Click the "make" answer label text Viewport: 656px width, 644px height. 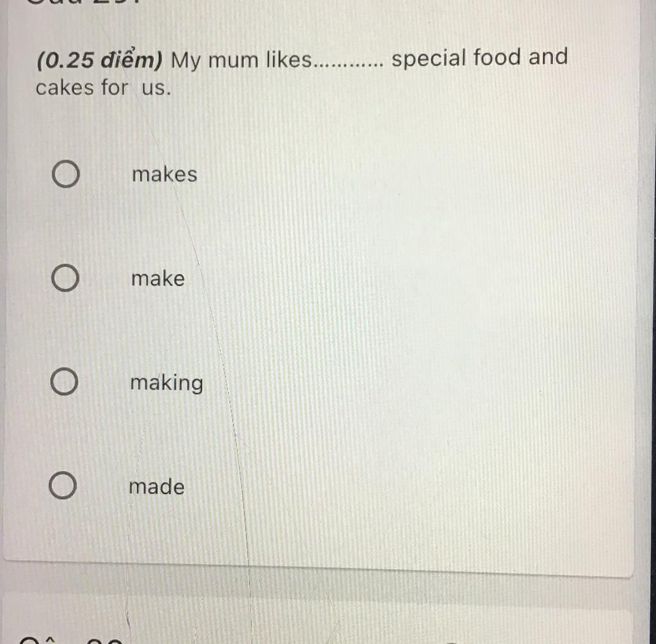point(158,278)
